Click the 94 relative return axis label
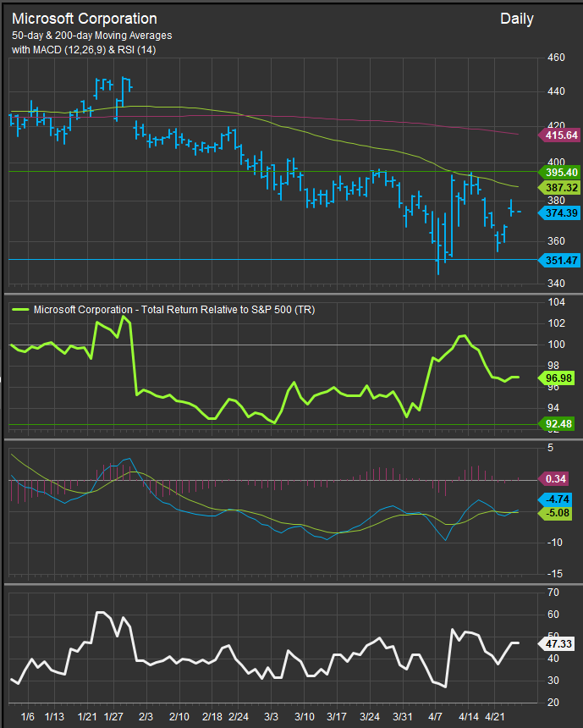 553,408
